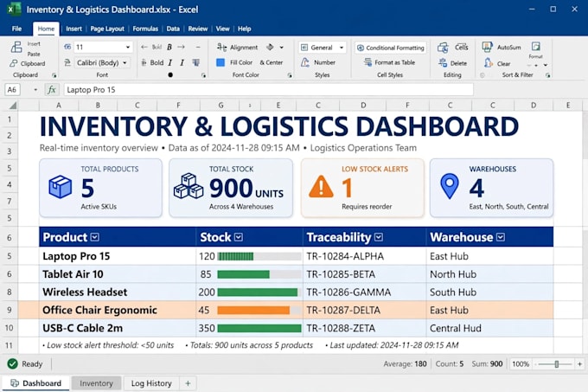Click the Delete button in Editing group
Viewport: 588px width, 392px height.
(x=453, y=63)
